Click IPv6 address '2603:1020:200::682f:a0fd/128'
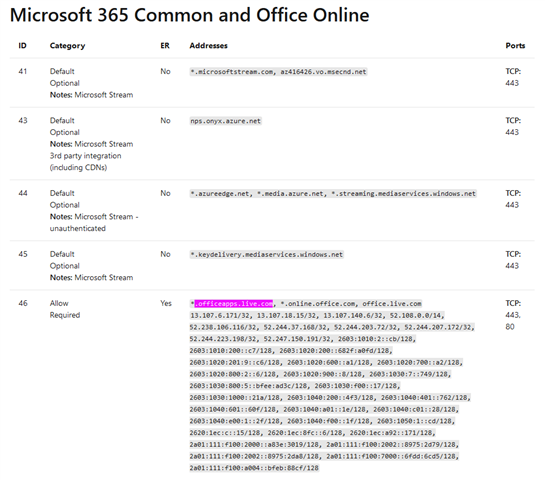The image size is (545, 480). click(x=335, y=351)
